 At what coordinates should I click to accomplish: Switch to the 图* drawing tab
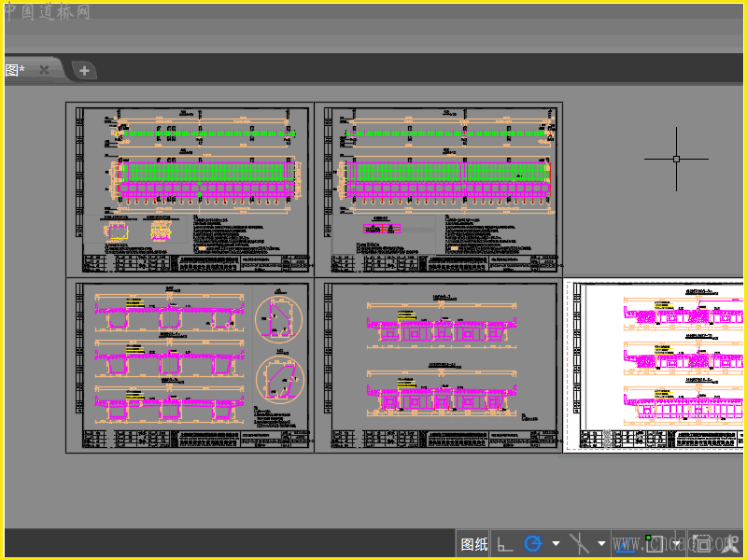pos(16,70)
